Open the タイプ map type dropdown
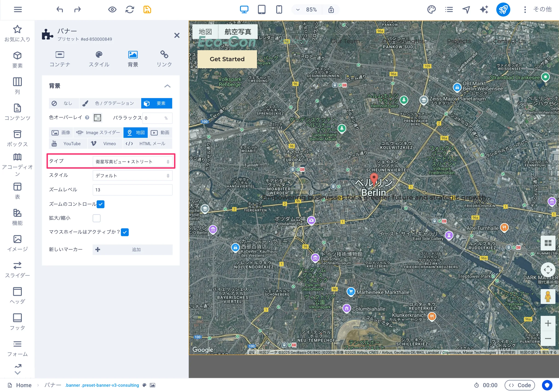The height and width of the screenshot is (392, 559). click(x=133, y=161)
